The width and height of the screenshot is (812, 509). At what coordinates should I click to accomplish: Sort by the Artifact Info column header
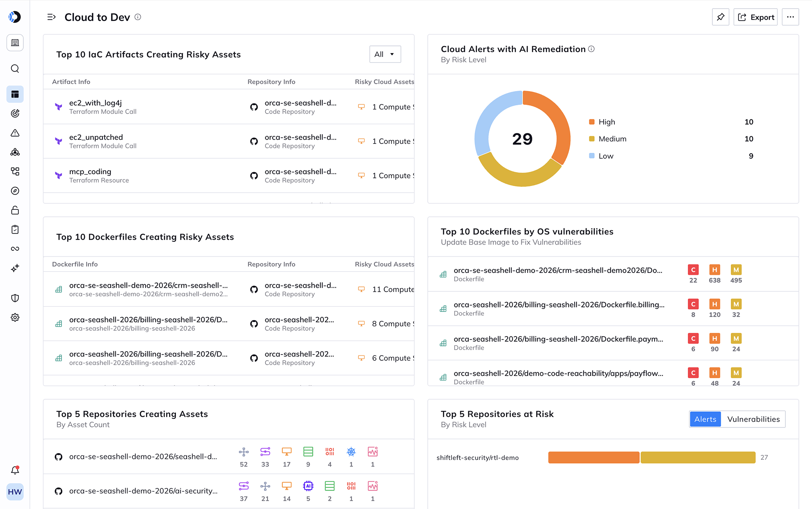71,82
